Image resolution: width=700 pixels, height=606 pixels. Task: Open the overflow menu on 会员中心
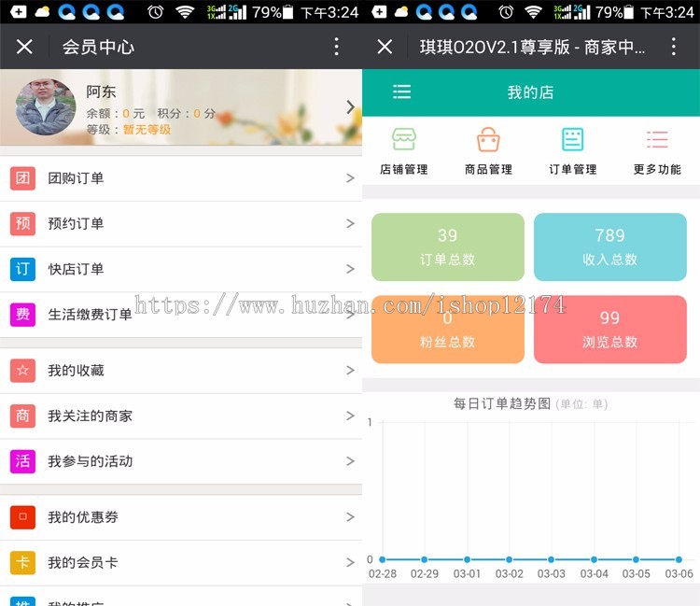point(337,47)
